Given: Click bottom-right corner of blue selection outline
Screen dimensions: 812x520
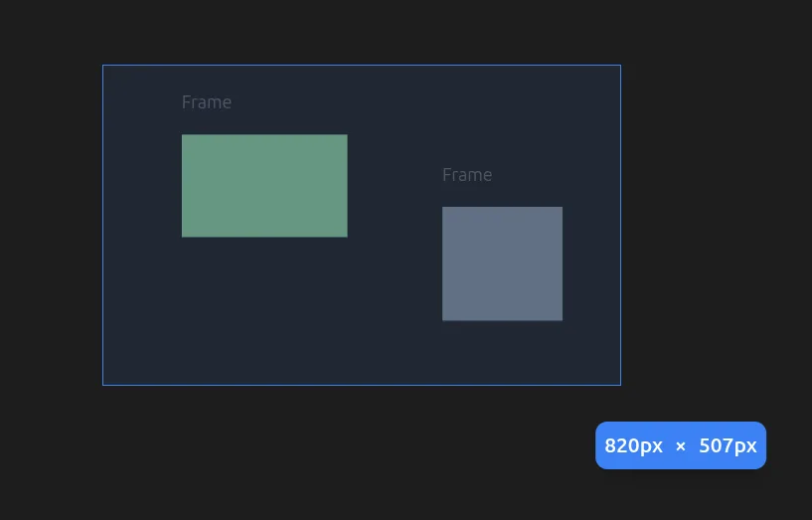Looking at the screenshot, I should tap(620, 385).
